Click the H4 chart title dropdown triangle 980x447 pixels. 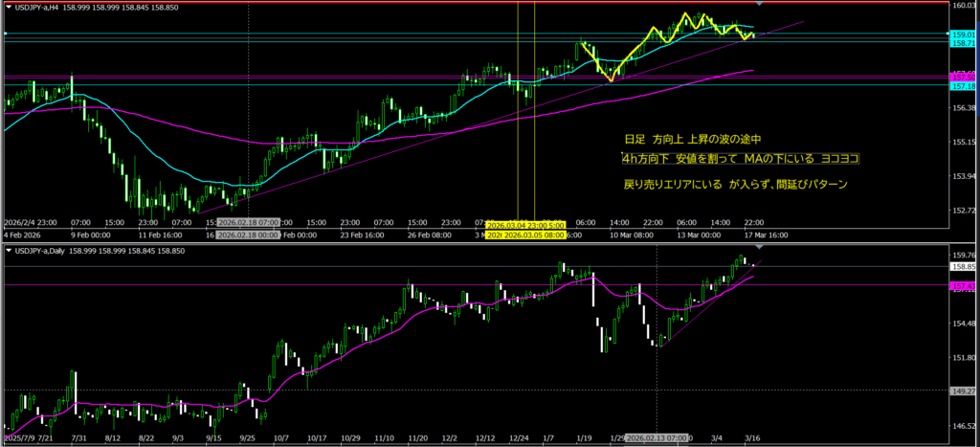(9, 6)
